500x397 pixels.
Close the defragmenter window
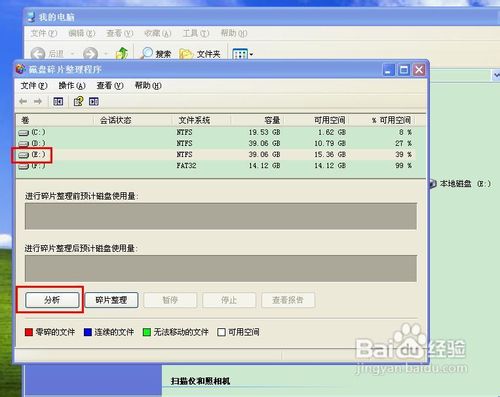click(x=419, y=70)
